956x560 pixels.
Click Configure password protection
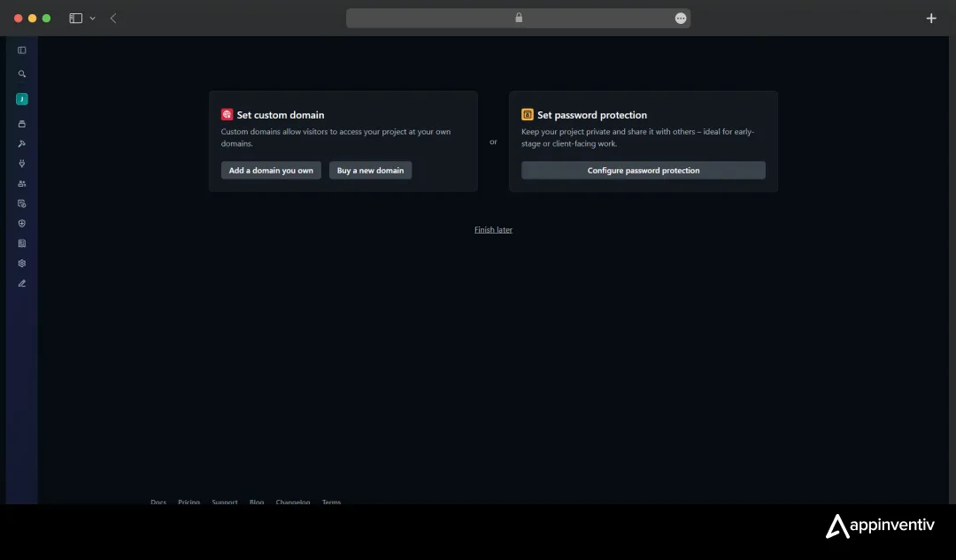coord(643,170)
